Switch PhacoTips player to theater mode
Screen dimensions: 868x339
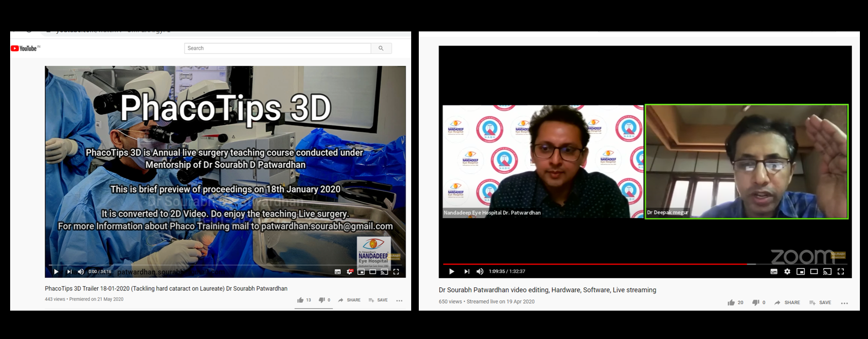pyautogui.click(x=373, y=272)
